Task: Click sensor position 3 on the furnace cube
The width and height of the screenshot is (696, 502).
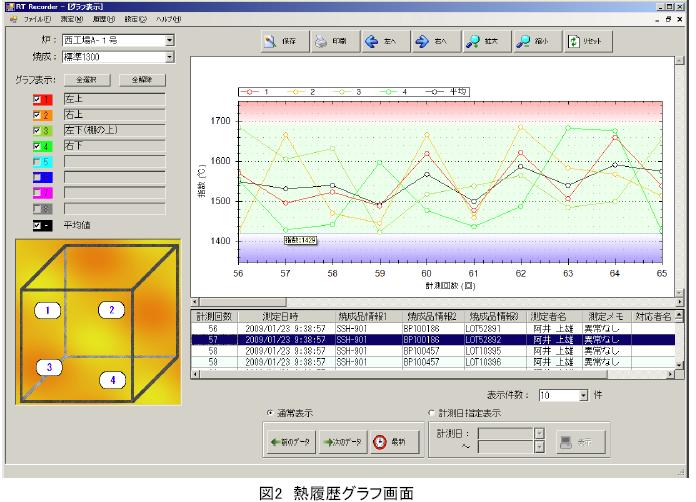Action: 46,368
